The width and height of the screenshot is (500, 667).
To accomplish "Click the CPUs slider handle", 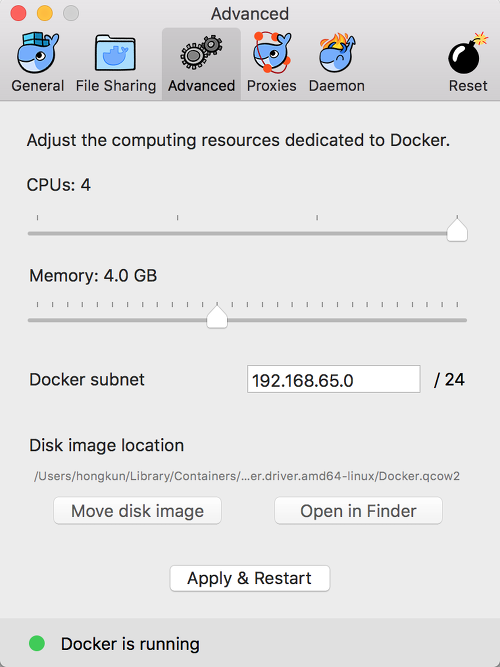I will pyautogui.click(x=457, y=230).
